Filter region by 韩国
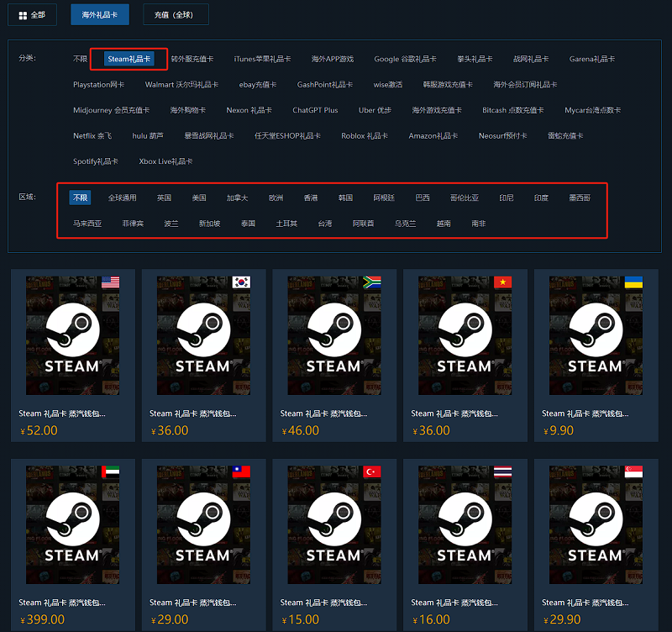 coord(345,197)
